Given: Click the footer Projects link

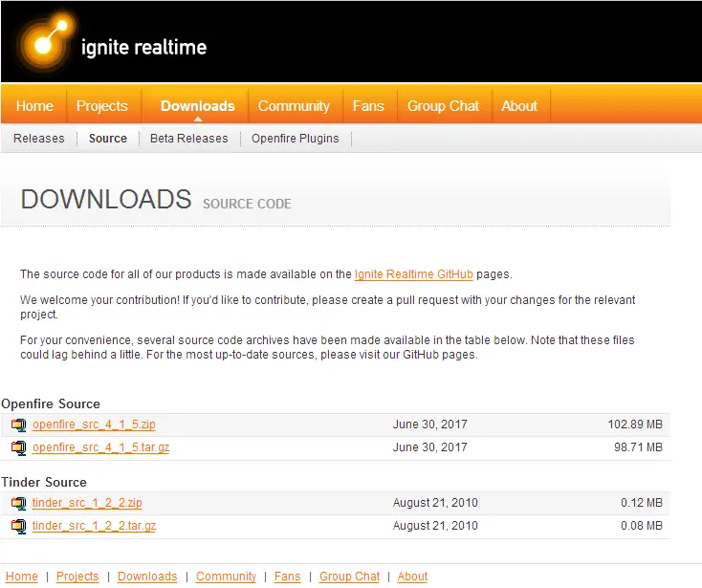Looking at the screenshot, I should 77,577.
